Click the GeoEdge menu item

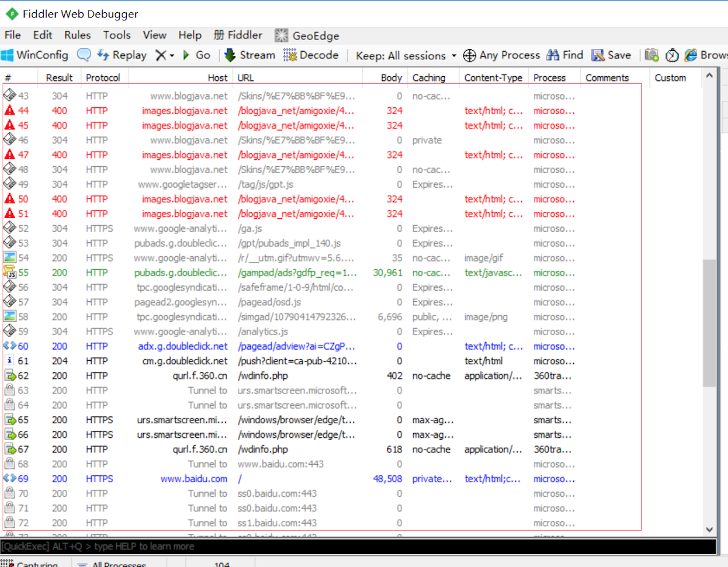[307, 36]
